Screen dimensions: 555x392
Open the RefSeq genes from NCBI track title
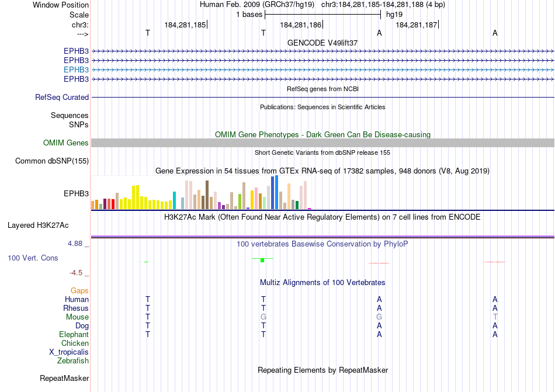[322, 89]
